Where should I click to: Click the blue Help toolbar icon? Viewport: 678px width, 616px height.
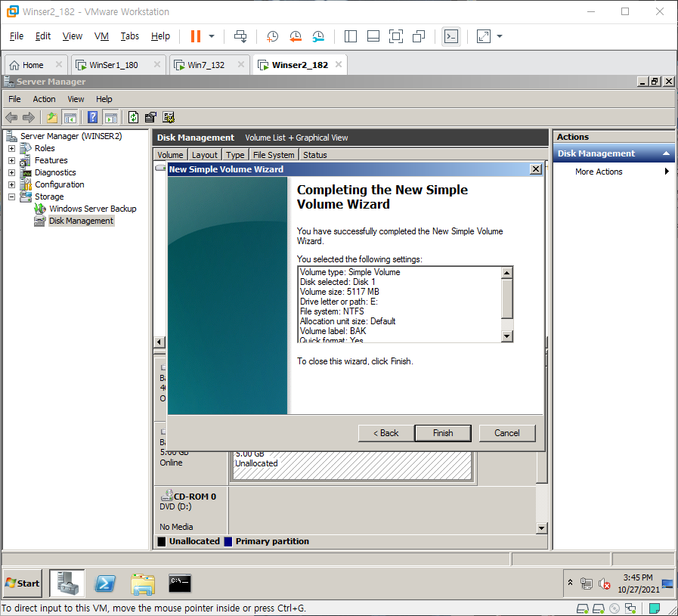(92, 117)
